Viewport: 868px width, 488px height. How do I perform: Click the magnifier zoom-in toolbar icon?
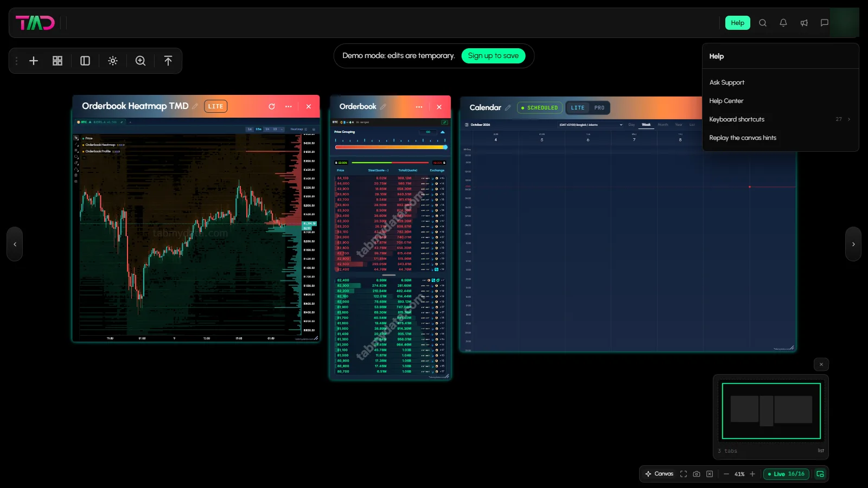(141, 61)
